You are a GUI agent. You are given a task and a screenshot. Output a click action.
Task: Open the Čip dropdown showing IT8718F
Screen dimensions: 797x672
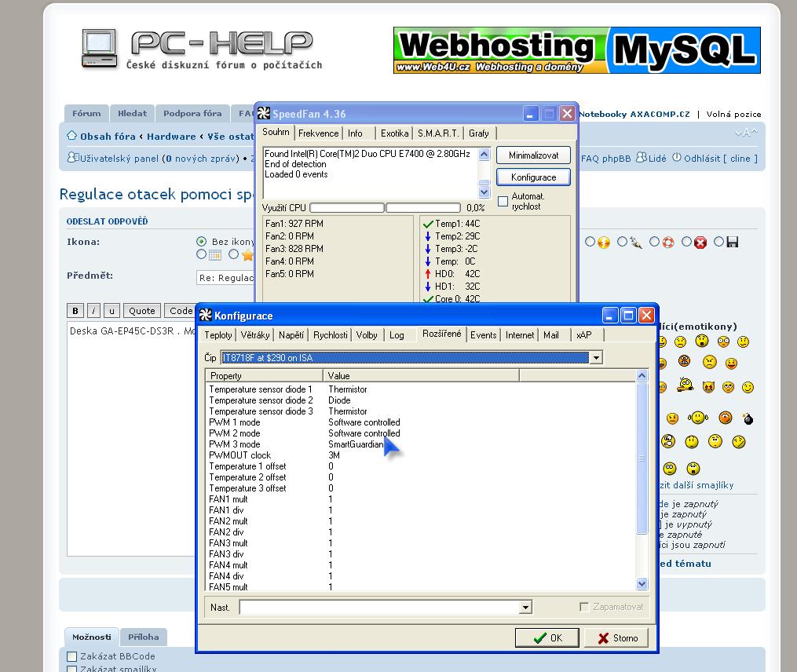(596, 358)
